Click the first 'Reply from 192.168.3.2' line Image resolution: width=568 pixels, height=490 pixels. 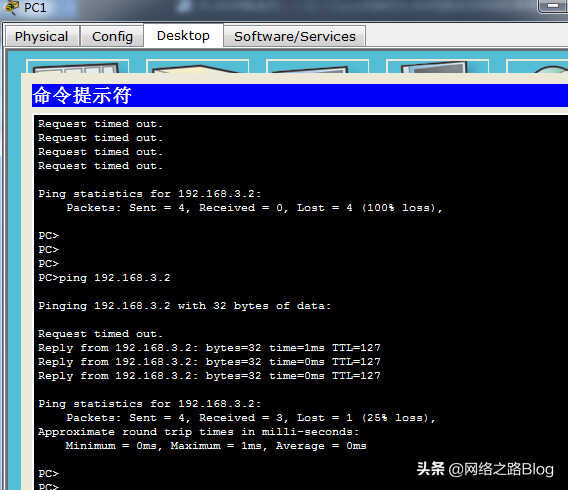(x=209, y=348)
